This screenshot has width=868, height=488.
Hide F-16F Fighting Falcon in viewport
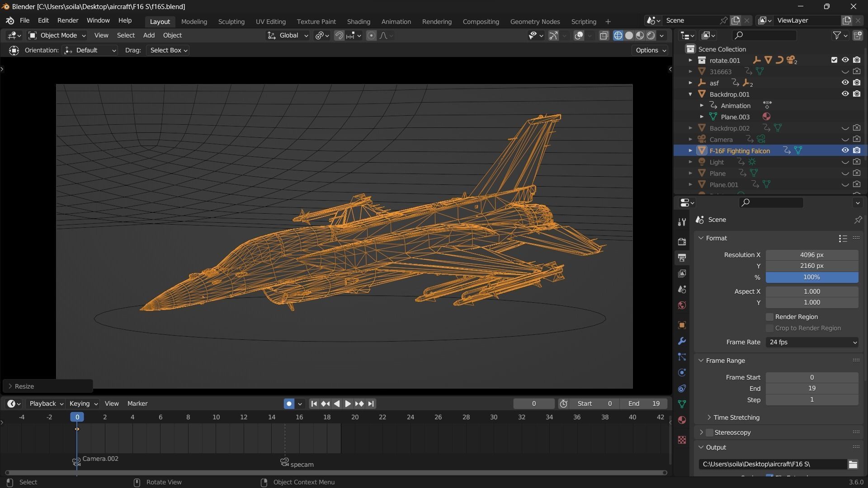coord(845,150)
